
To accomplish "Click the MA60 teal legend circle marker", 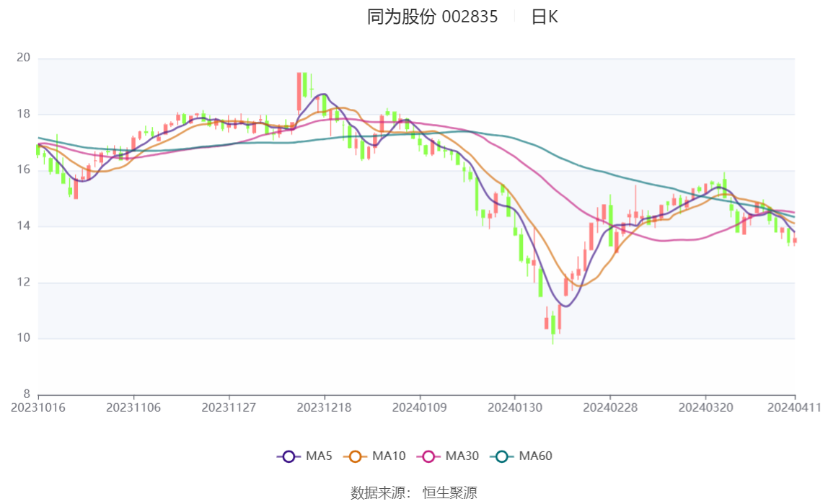I will coord(502,456).
